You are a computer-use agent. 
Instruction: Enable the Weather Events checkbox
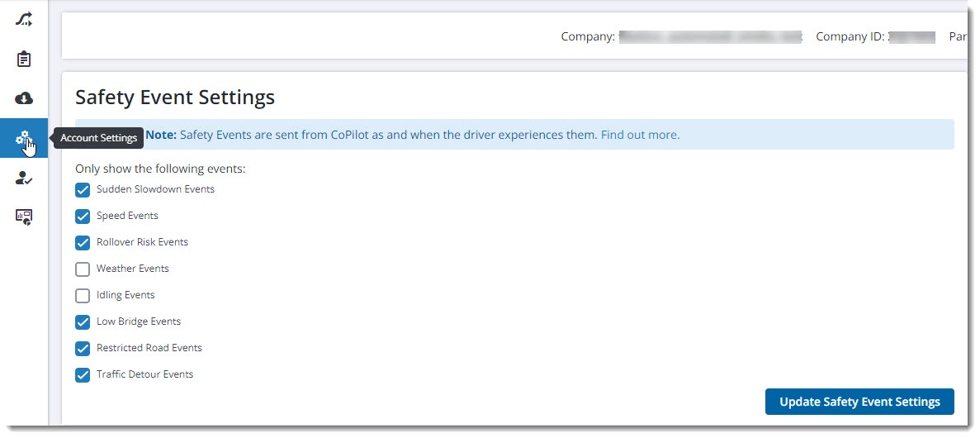point(83,269)
